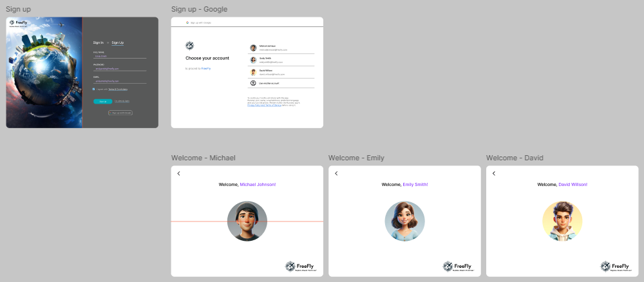Click the Full Name input field
Viewport: 644px width, 282px height.
pos(120,56)
